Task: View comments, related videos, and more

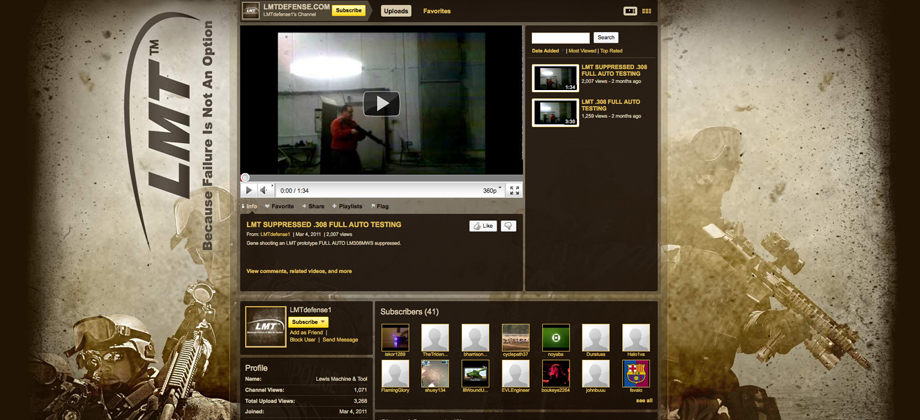Action: pyautogui.click(x=299, y=271)
